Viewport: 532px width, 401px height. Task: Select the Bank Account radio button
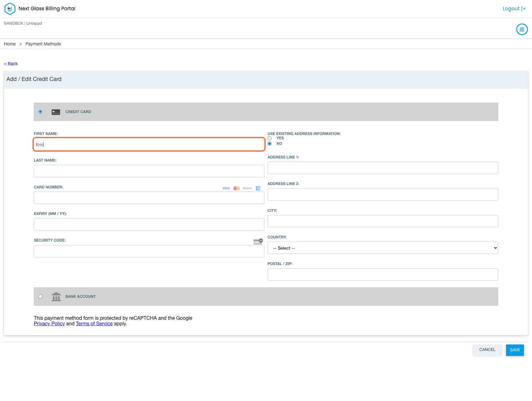pyautogui.click(x=41, y=297)
